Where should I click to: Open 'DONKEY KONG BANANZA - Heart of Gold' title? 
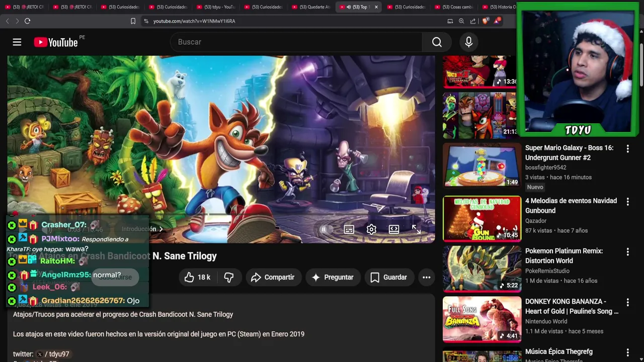tap(572, 306)
